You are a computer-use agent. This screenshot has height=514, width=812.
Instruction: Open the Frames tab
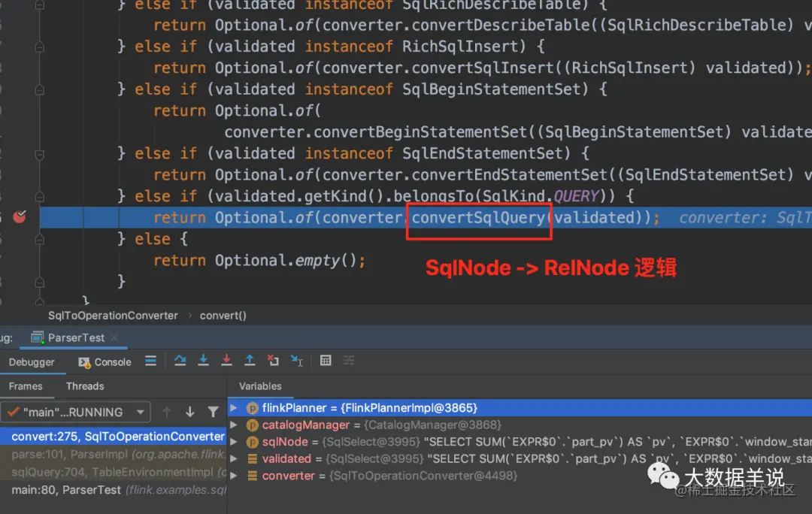pyautogui.click(x=26, y=386)
